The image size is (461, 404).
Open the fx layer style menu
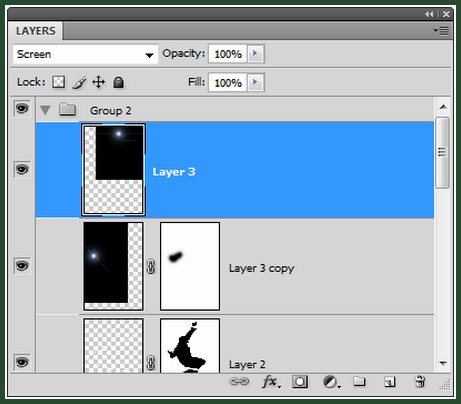pos(271,382)
